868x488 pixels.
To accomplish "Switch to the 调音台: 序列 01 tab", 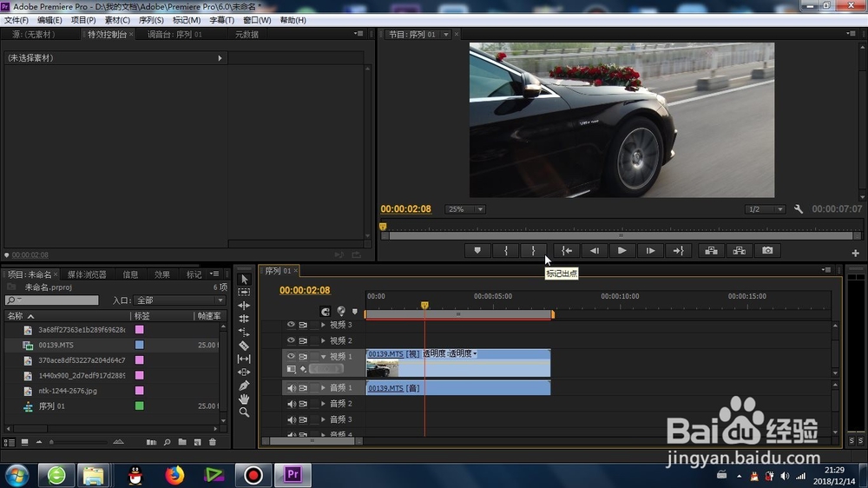I will tap(175, 35).
